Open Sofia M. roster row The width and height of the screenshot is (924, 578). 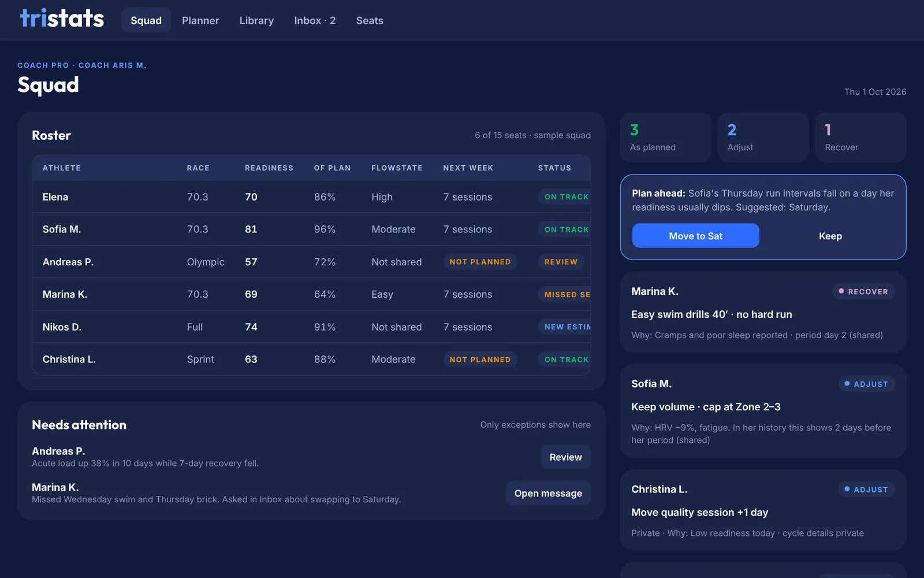[311, 229]
